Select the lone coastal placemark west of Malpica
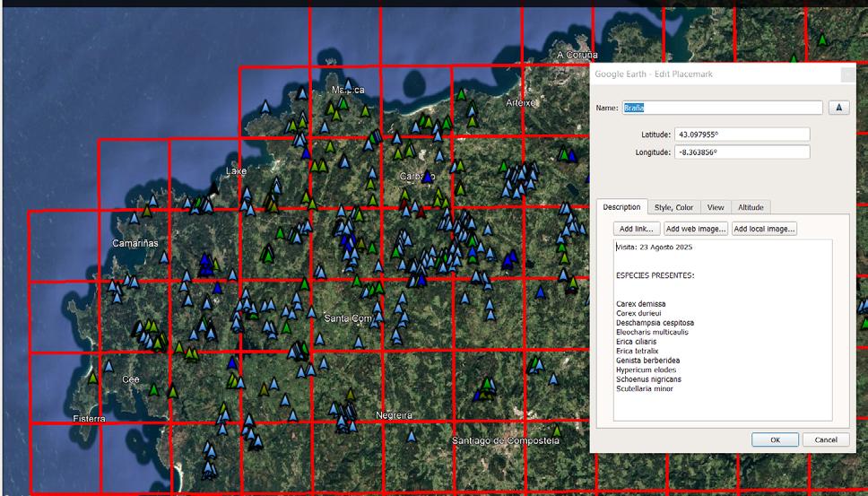This screenshot has width=868, height=496. pyautogui.click(x=265, y=108)
